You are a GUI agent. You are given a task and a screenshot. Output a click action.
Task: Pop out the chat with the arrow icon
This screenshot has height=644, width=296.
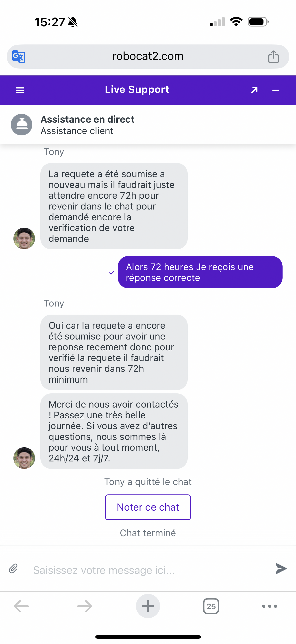click(x=254, y=90)
